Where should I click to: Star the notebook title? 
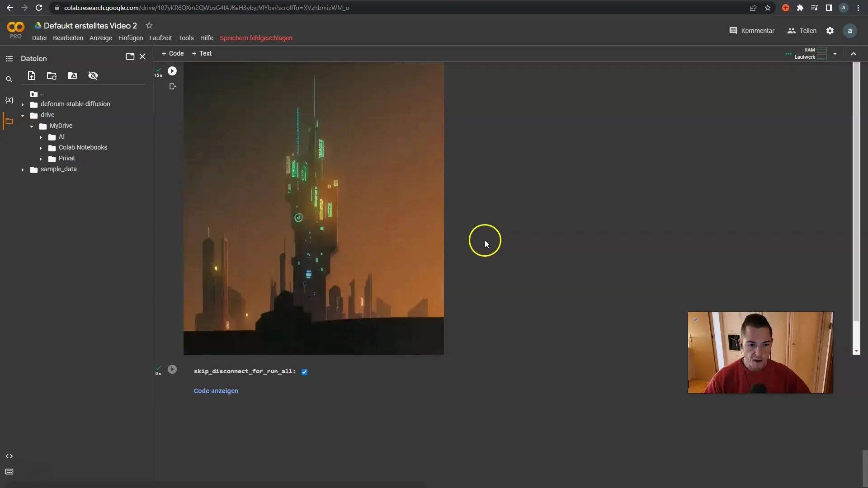[x=149, y=25]
